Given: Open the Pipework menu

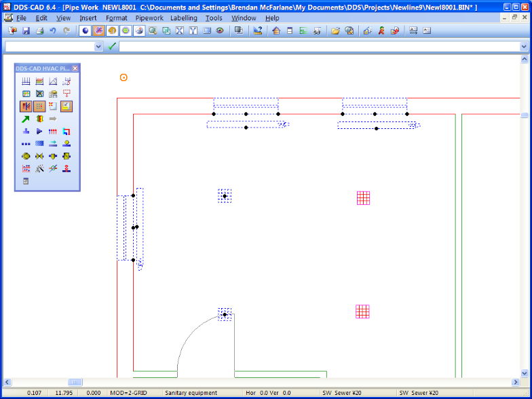Looking at the screenshot, I should 149,18.
